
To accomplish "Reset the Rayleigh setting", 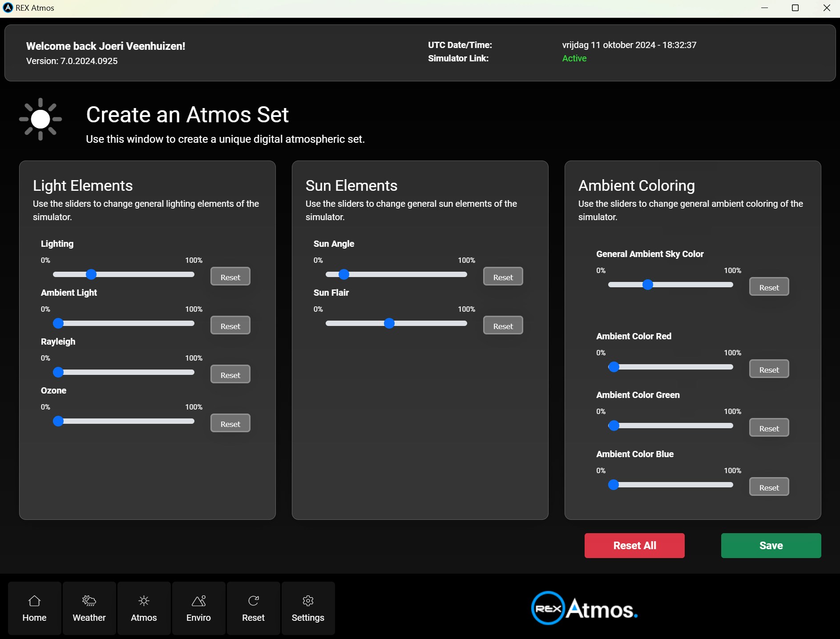I will point(230,374).
